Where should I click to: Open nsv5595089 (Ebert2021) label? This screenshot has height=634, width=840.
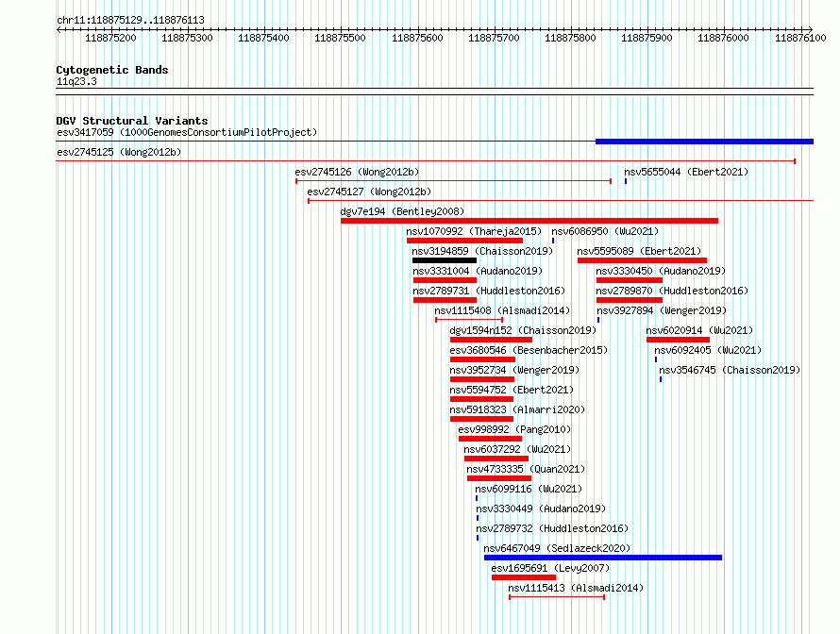point(639,251)
